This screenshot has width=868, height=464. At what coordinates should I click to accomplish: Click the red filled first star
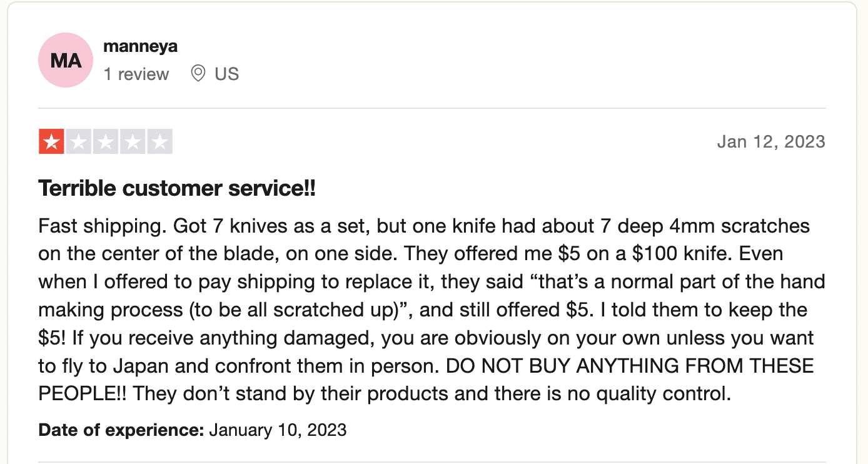(x=51, y=142)
